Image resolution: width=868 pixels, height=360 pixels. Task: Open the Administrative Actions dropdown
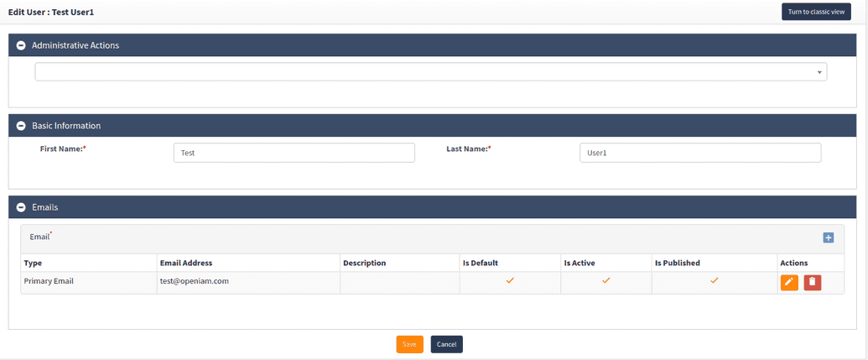coord(430,72)
